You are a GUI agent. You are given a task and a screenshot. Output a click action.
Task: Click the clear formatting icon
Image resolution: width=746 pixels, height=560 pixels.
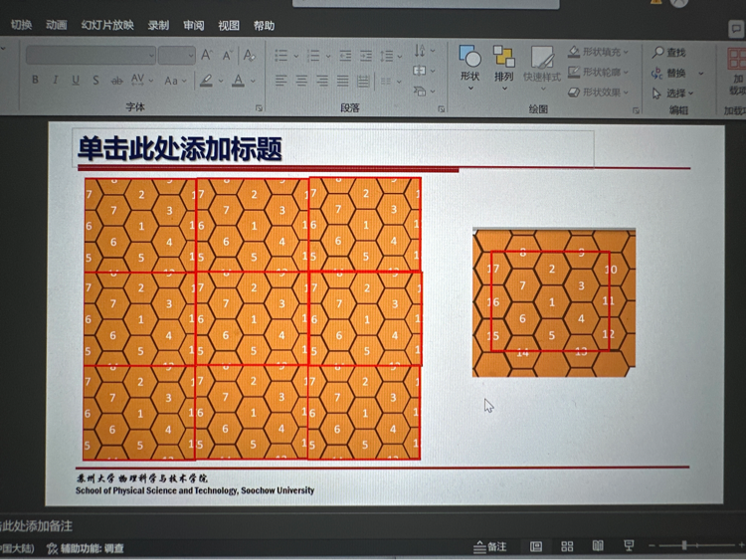250,56
